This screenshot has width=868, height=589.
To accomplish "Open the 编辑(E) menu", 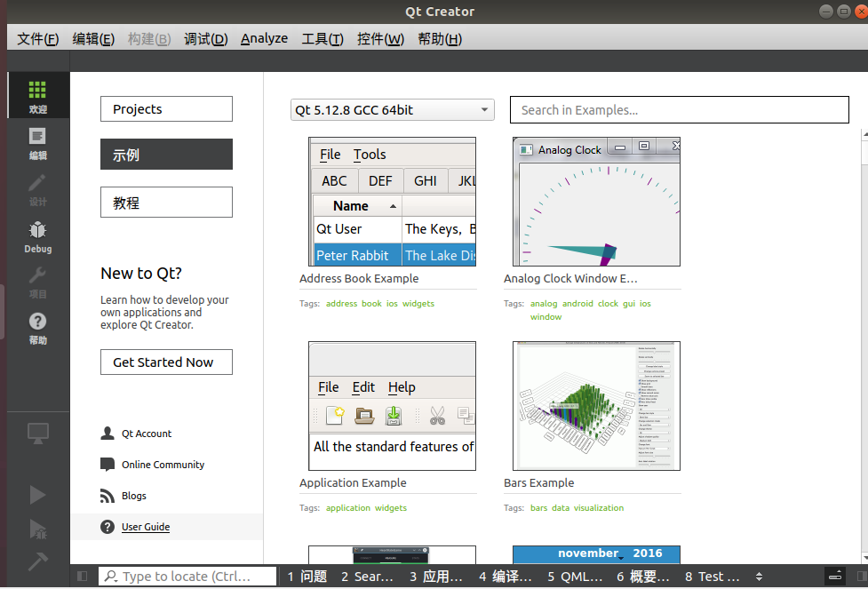I will 93,39.
